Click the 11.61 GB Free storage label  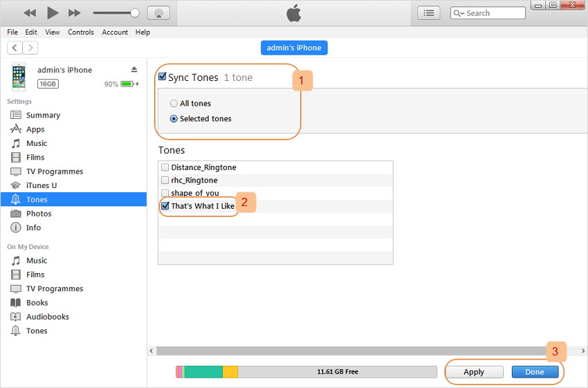338,372
